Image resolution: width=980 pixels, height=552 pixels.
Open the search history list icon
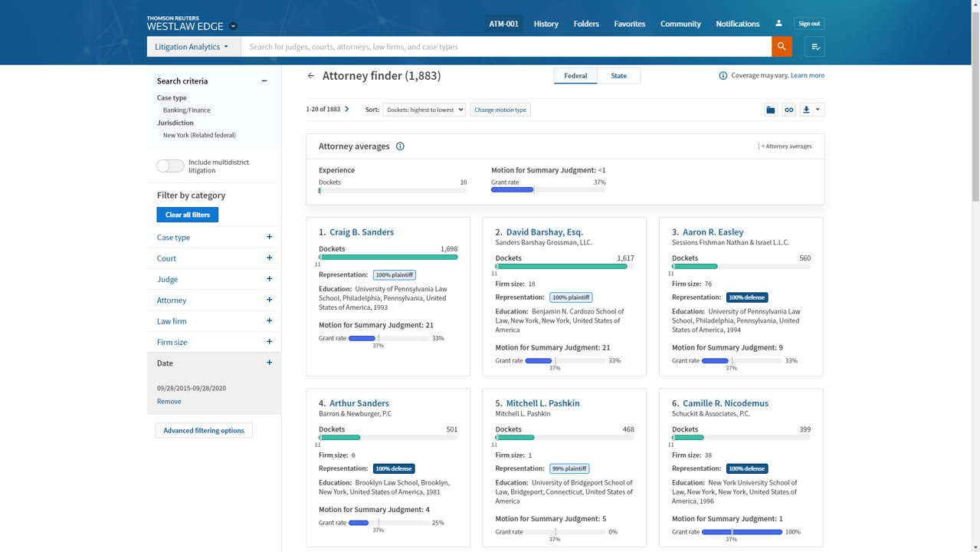[814, 47]
